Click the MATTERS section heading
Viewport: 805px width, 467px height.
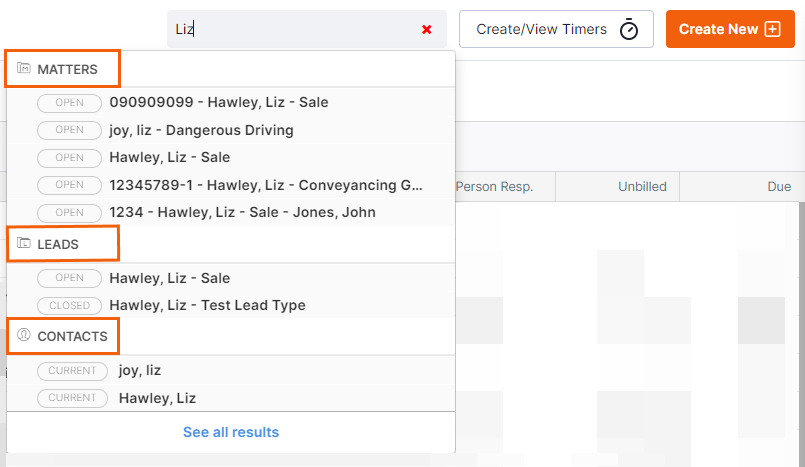coord(67,69)
